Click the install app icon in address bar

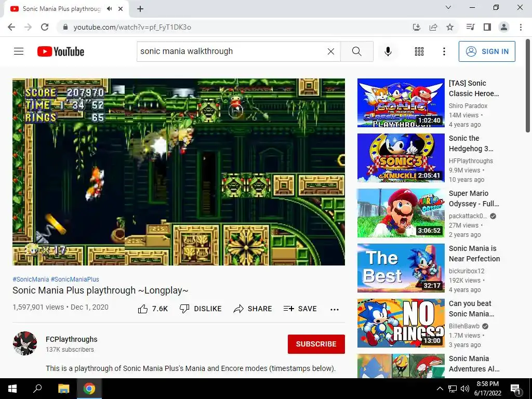tap(417, 27)
